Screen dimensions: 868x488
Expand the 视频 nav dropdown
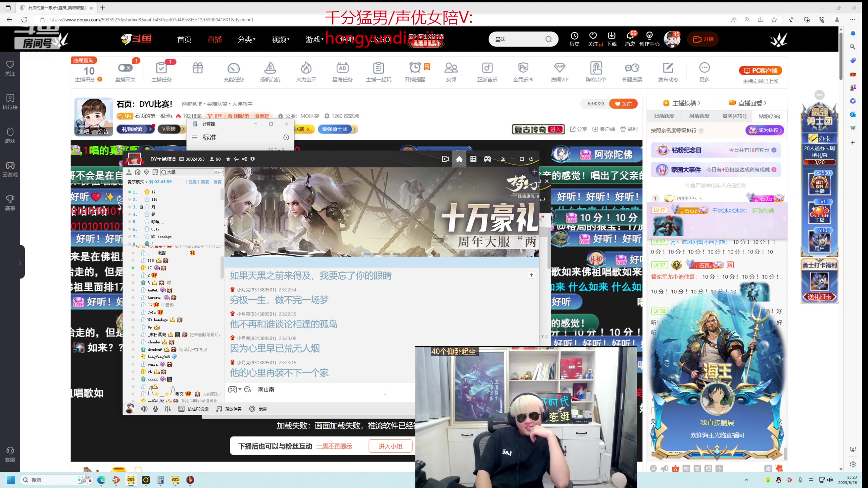(x=280, y=39)
